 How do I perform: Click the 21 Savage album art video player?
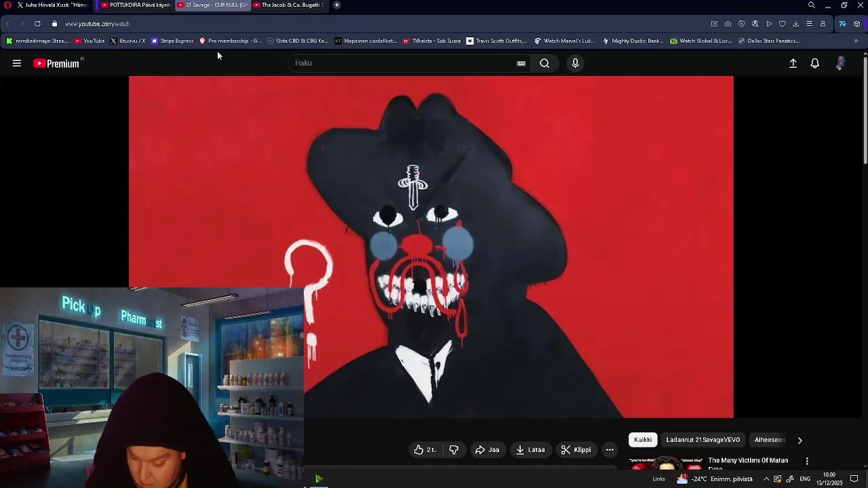tap(431, 247)
